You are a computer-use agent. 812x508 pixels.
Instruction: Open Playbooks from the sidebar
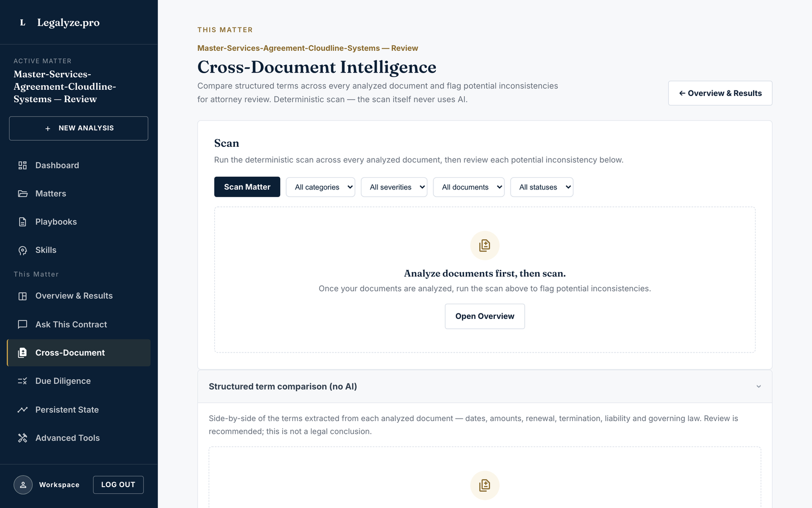[x=79, y=222]
